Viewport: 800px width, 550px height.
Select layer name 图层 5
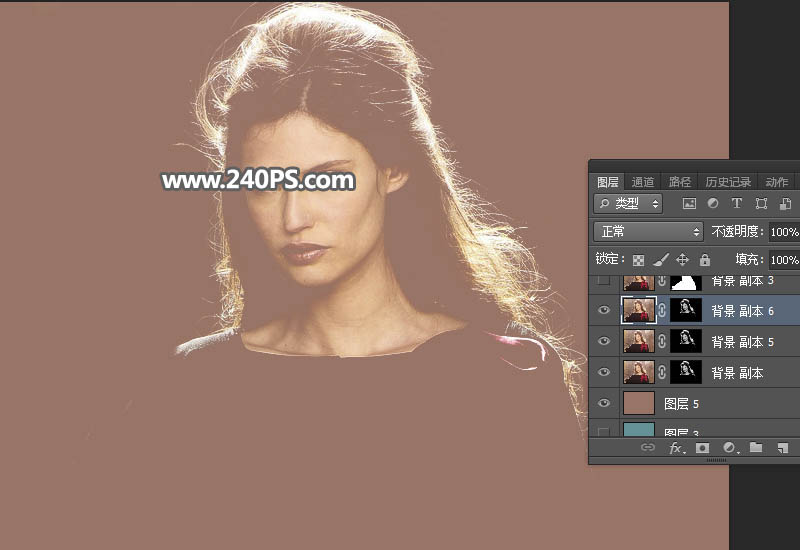click(682, 404)
